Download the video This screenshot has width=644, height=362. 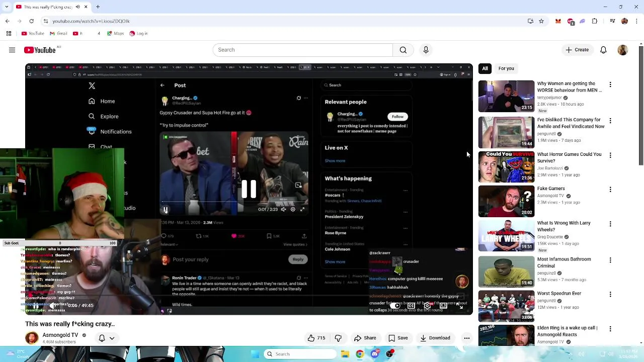(x=435, y=338)
